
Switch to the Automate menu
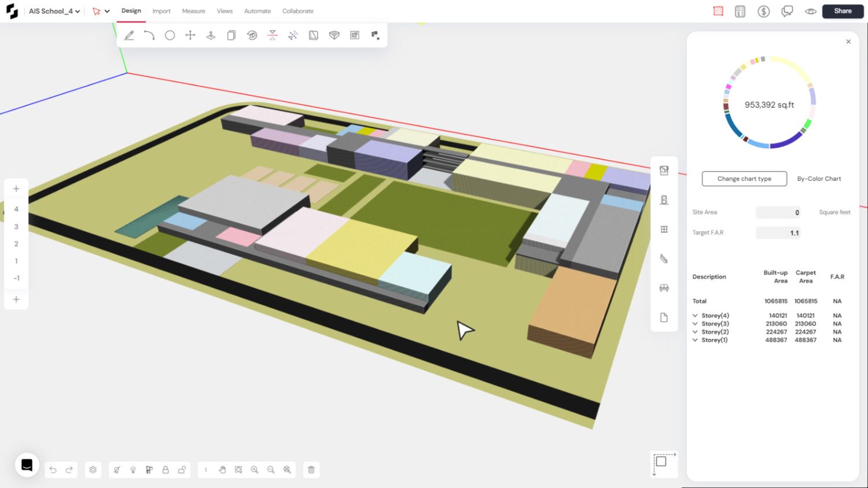coord(258,11)
